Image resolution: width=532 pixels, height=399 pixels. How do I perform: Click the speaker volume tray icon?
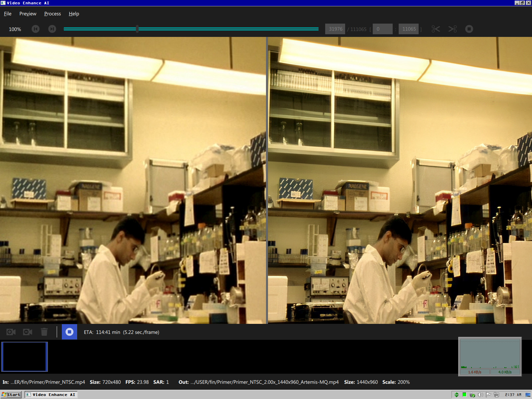(480, 395)
